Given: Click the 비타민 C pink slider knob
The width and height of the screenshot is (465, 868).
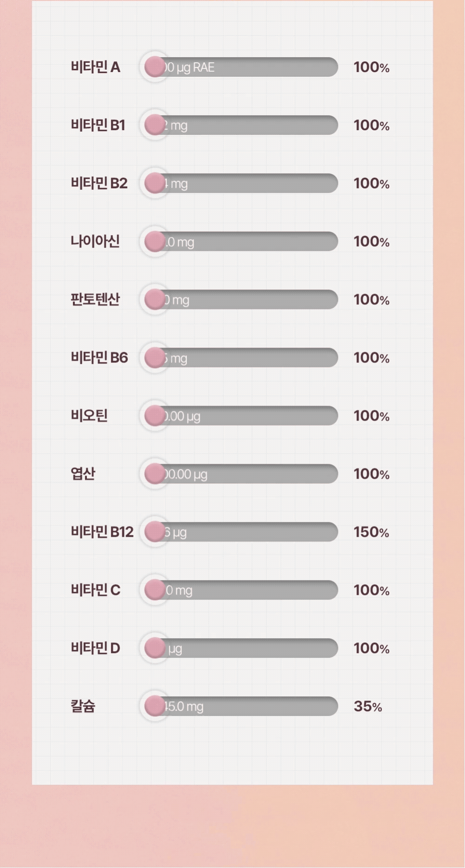Looking at the screenshot, I should coord(154,590).
